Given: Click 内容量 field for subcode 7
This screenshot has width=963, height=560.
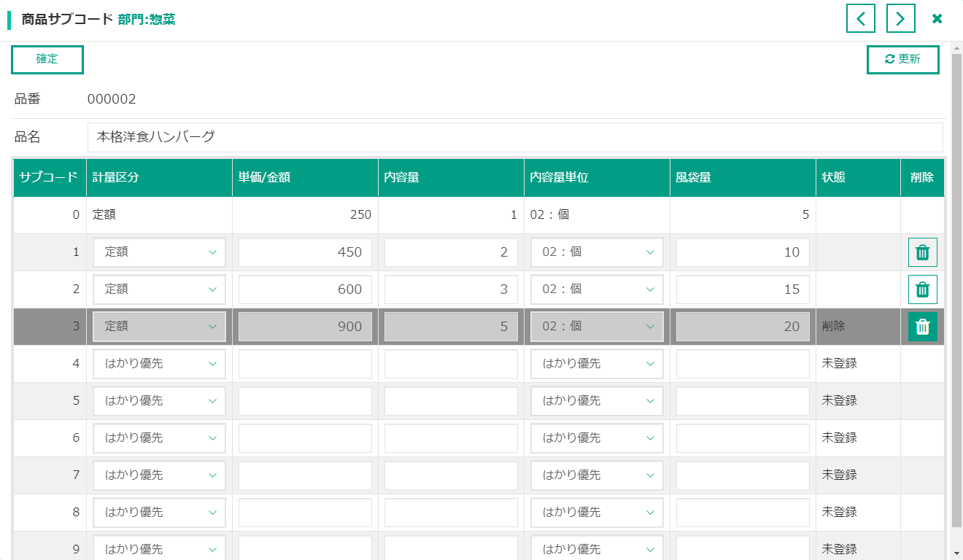Looking at the screenshot, I should tap(451, 475).
